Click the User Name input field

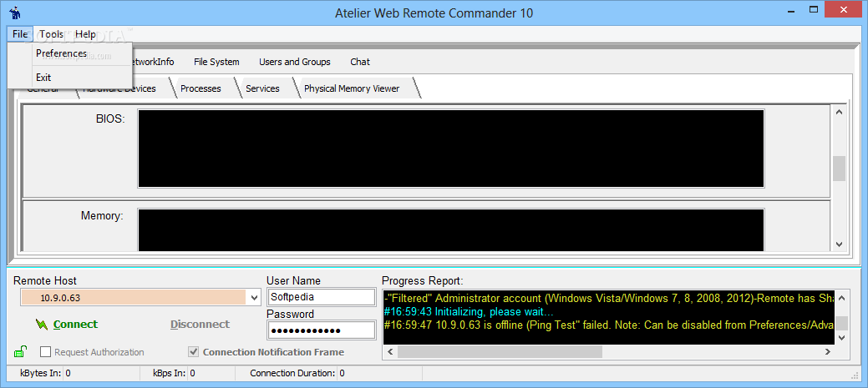(x=321, y=297)
